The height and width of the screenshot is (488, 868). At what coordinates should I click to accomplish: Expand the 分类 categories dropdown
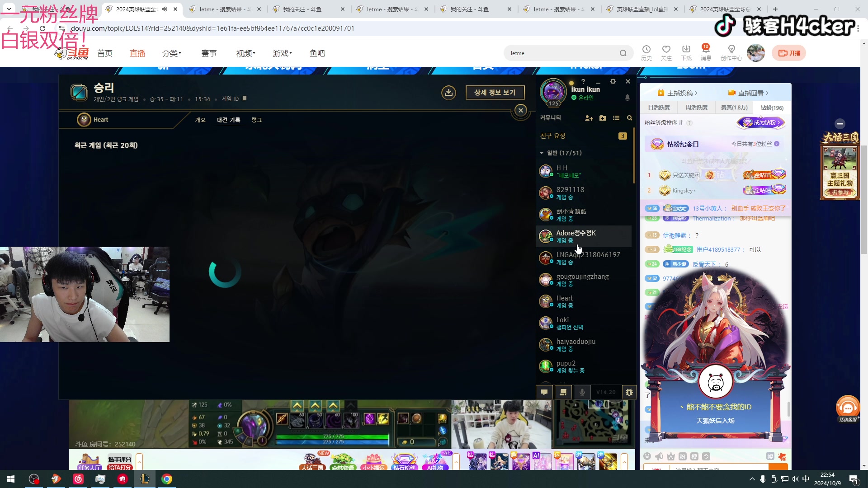(x=172, y=53)
